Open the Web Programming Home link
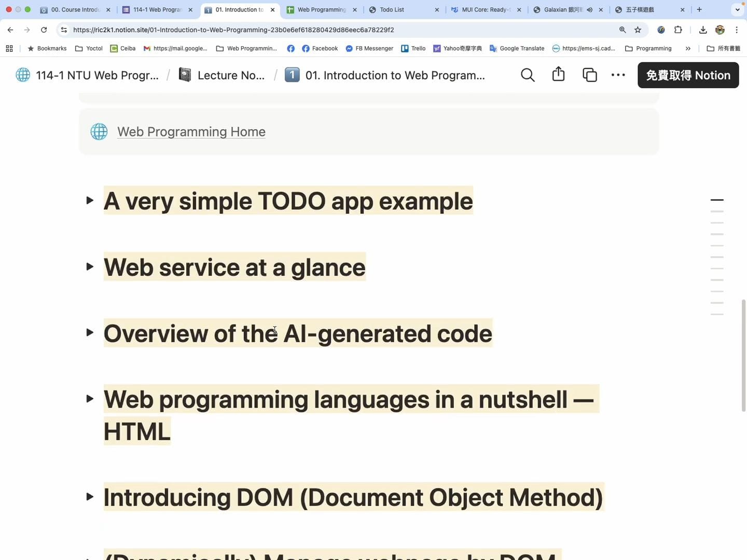 coord(191,132)
